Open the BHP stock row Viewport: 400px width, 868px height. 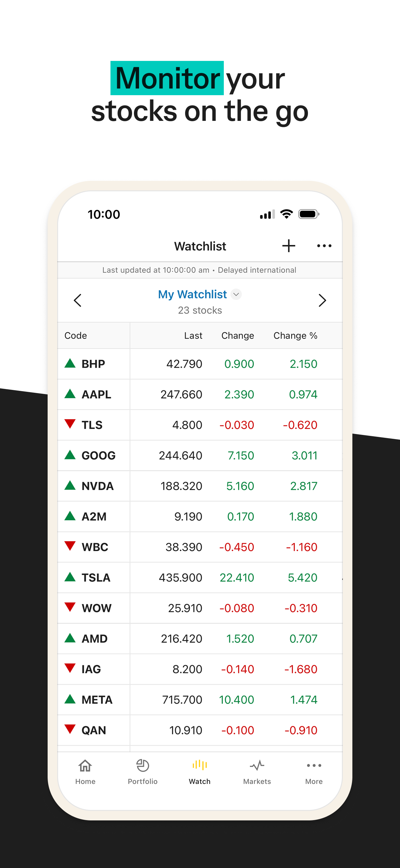tap(200, 364)
